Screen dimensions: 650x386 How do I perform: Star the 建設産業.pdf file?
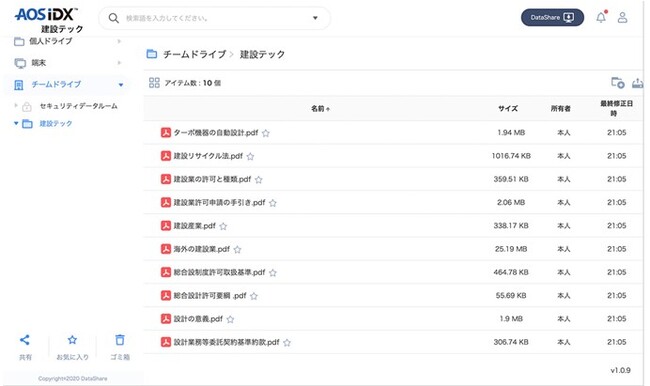223,226
